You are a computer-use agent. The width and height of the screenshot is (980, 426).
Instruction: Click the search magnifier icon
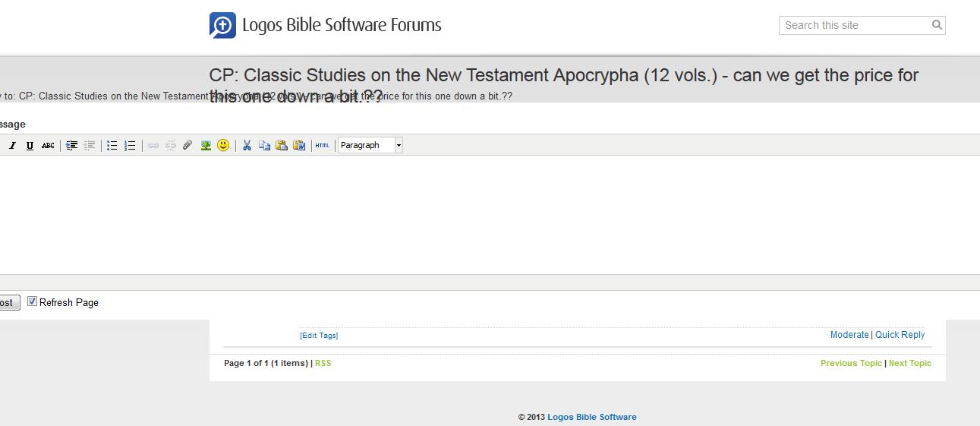click(x=937, y=25)
